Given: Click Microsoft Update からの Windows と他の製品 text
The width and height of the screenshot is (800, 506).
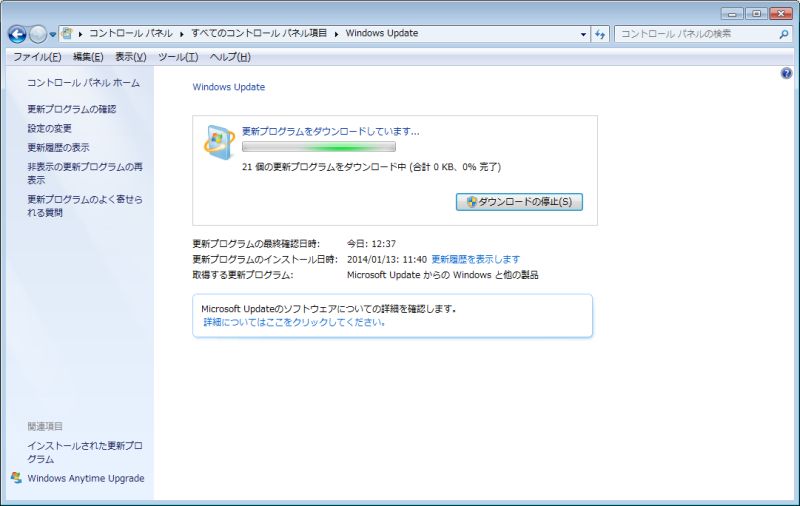Looking at the screenshot, I should point(442,275).
